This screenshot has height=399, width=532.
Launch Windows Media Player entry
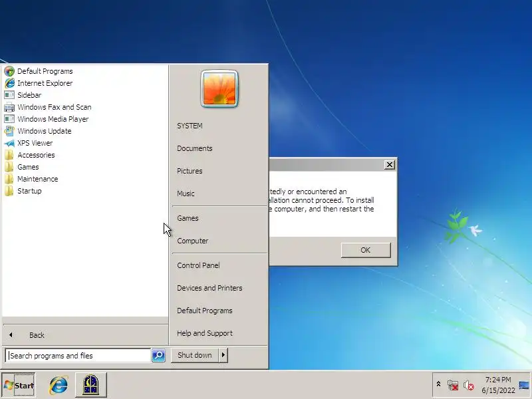53,119
